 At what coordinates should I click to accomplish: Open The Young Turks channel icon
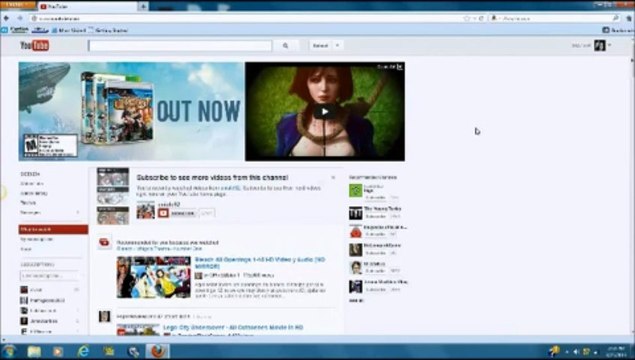click(x=356, y=213)
